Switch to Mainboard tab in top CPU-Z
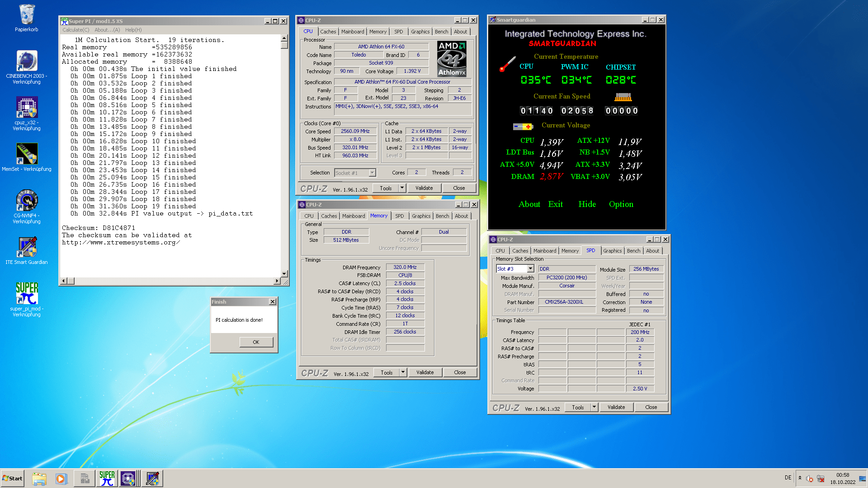 pos(352,32)
